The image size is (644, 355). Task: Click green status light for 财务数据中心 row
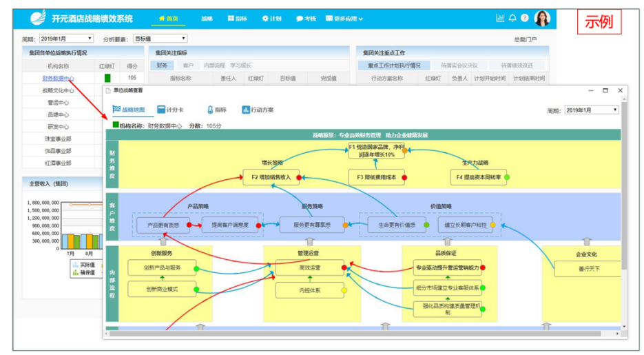[107, 78]
